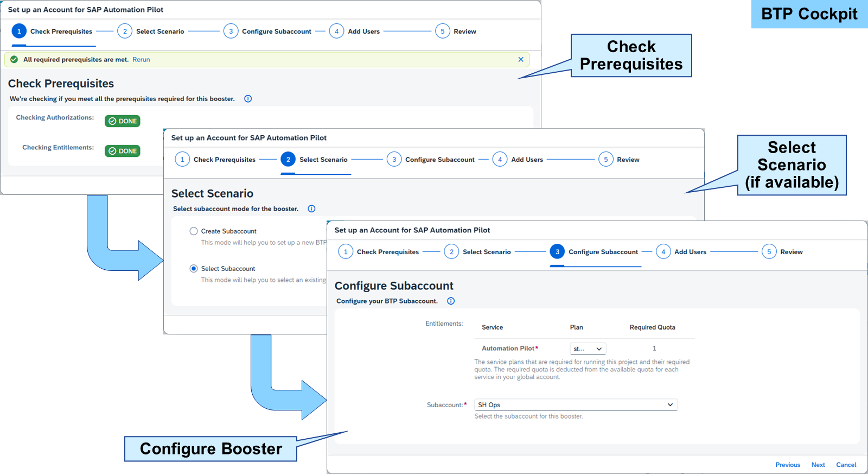Click DONE status for Checking Entitlements

(x=123, y=151)
